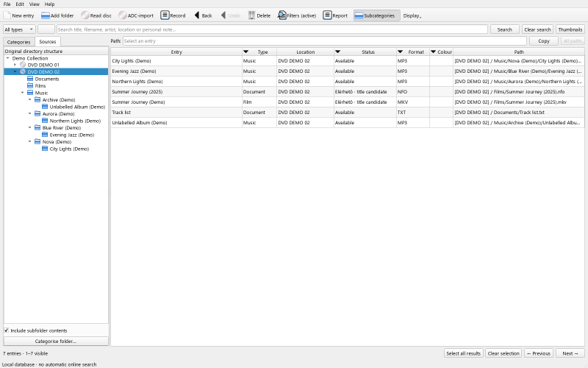This screenshot has height=368, width=588.
Task: Click the Path text field
Action: click(x=325, y=41)
